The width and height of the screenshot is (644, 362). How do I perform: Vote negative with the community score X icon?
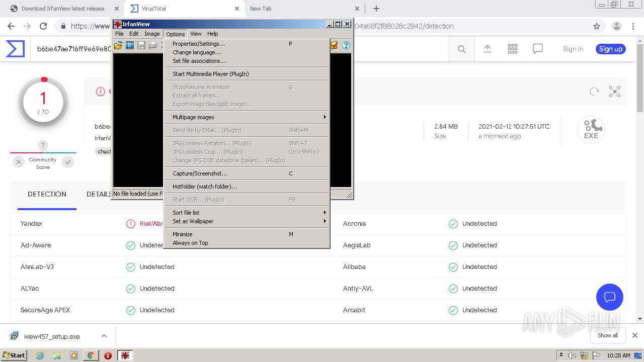pos(19,162)
